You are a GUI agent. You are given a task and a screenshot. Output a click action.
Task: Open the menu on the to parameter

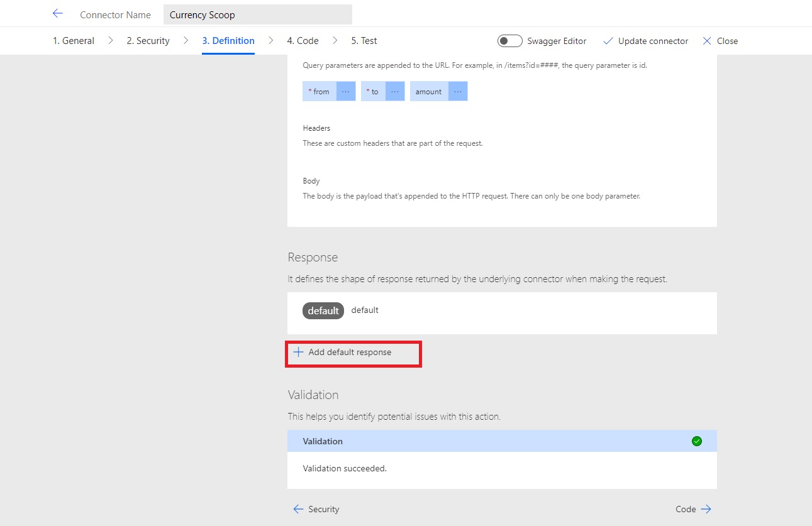point(394,90)
